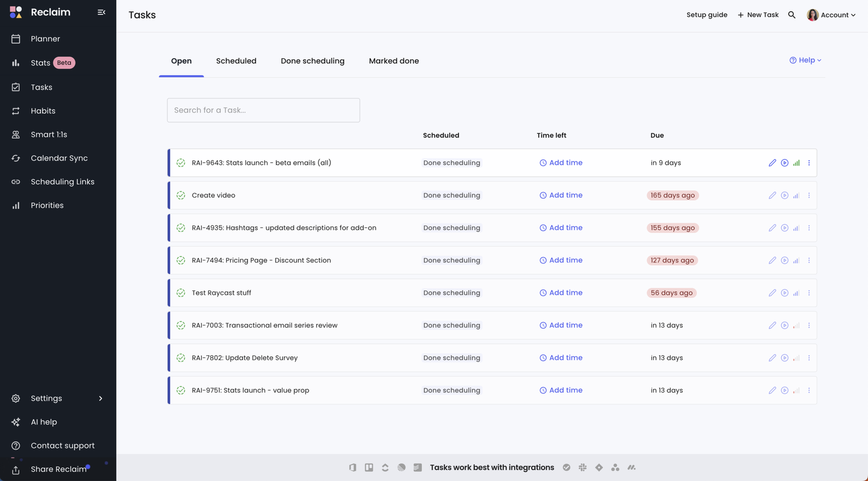Expand the Help dropdown
Viewport: 868px width, 481px height.
tap(805, 60)
